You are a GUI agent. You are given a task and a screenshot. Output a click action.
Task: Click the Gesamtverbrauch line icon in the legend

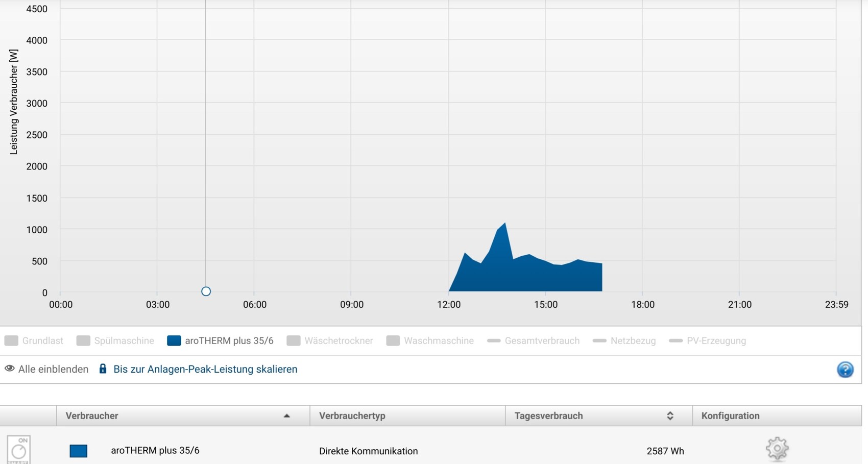tap(494, 340)
